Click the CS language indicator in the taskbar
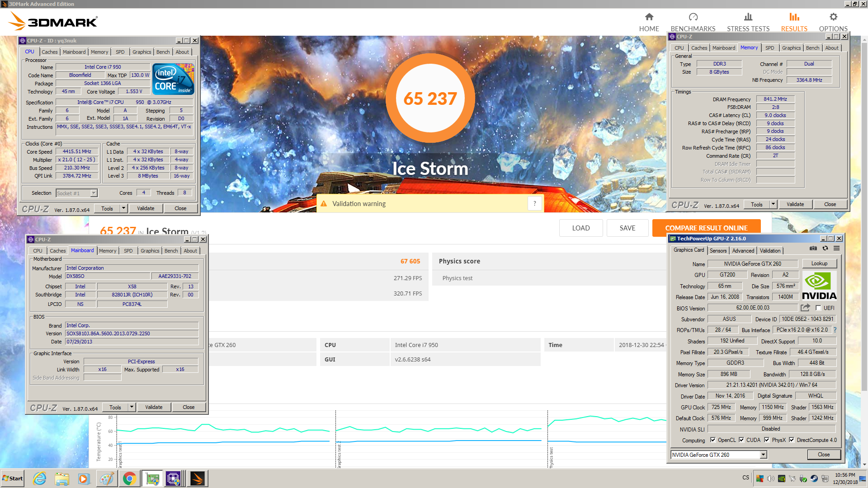The height and width of the screenshot is (488, 868). (745, 478)
